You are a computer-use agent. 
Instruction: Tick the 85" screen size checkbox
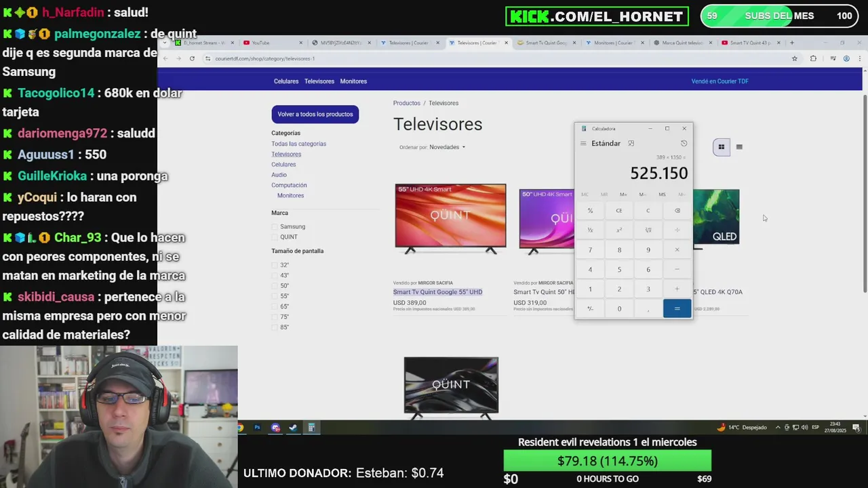(275, 327)
